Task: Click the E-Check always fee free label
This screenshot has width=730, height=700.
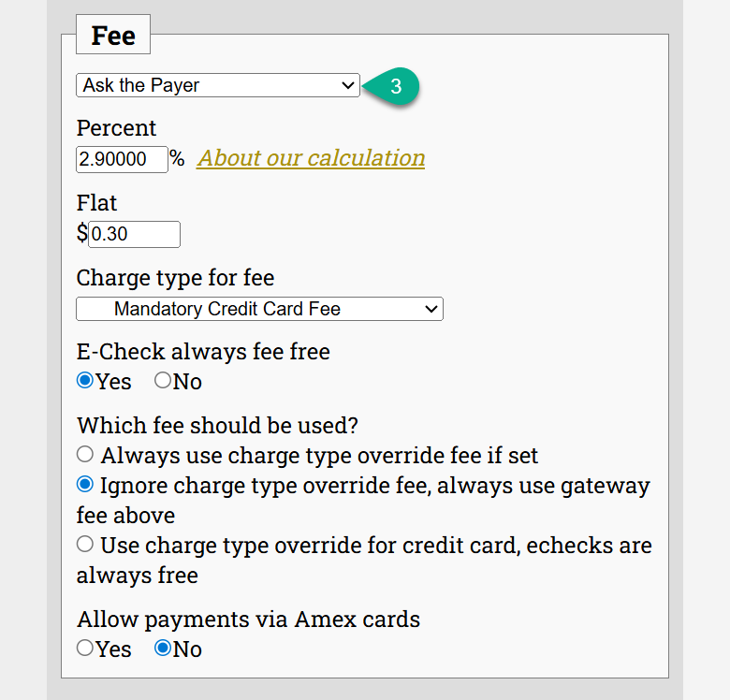Action: (203, 352)
